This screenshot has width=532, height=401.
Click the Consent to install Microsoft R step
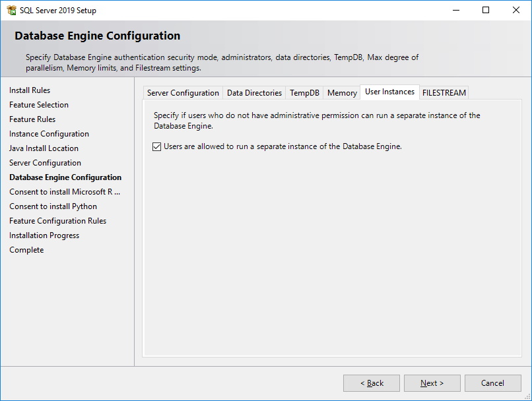(65, 192)
